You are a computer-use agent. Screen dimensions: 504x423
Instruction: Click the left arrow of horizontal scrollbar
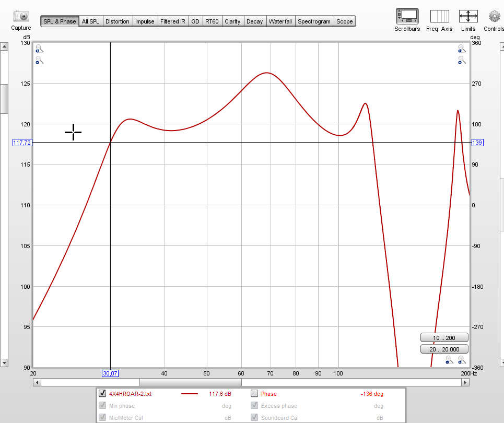coord(37,382)
